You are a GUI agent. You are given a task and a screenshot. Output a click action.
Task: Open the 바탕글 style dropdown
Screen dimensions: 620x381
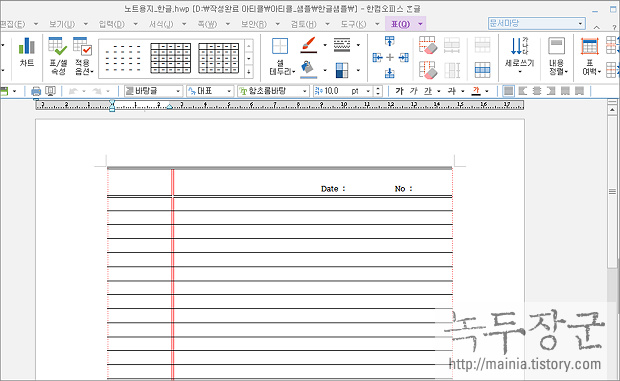[x=153, y=91]
